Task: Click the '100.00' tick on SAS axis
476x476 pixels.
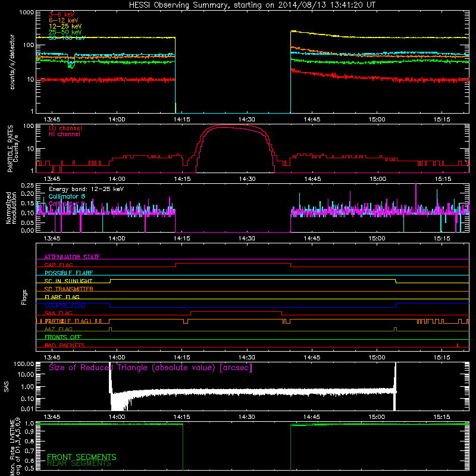Action: pos(24,364)
